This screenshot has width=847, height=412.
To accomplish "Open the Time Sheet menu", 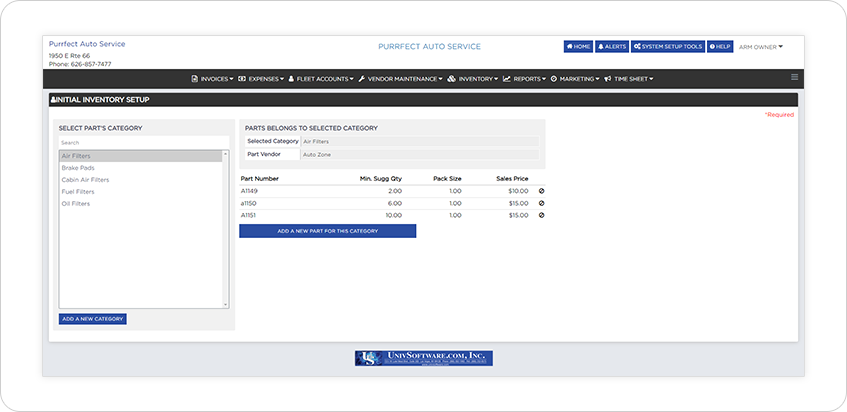I will tap(629, 79).
